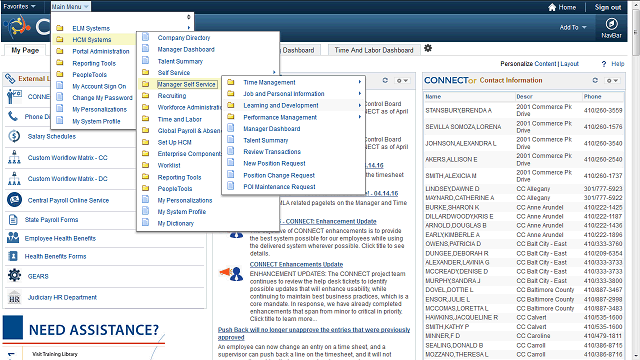Open dashboard settings gear beside Time And Labor tab

pos(428,48)
